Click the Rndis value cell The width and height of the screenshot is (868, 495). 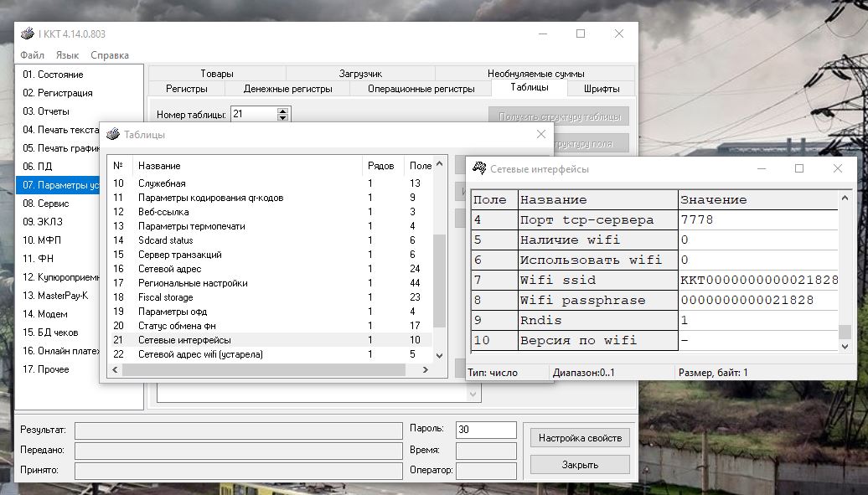tap(758, 320)
